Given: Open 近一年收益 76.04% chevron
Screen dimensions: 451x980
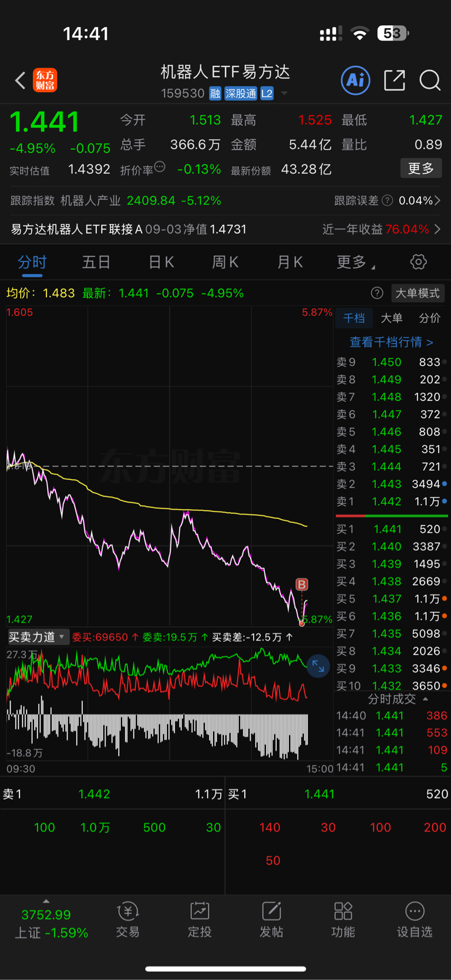Looking at the screenshot, I should (437, 229).
